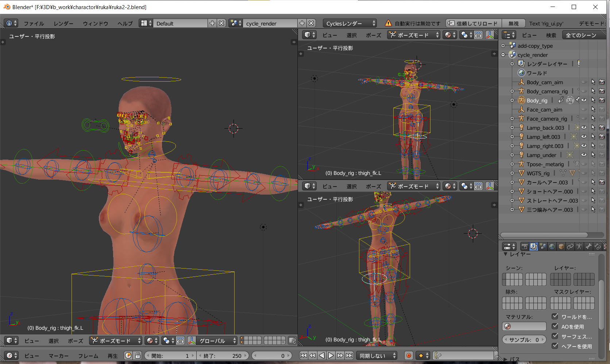Image resolution: width=610 pixels, height=364 pixels.
Task: Toggle visibility eye for Body_rig
Action: point(584,100)
